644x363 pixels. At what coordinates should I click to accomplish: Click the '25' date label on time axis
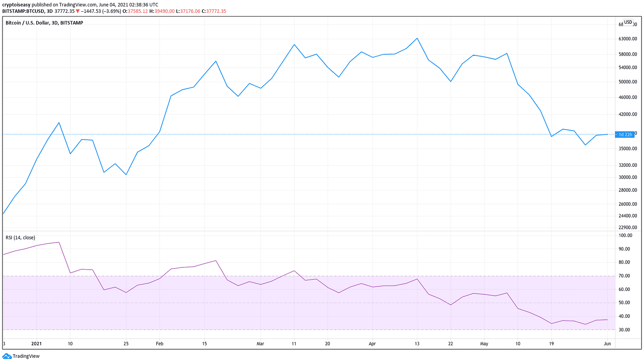click(126, 344)
